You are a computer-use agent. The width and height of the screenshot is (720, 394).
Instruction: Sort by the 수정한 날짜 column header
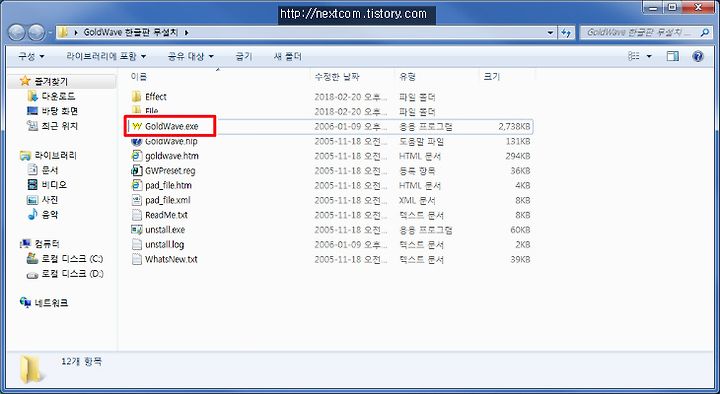pos(337,77)
